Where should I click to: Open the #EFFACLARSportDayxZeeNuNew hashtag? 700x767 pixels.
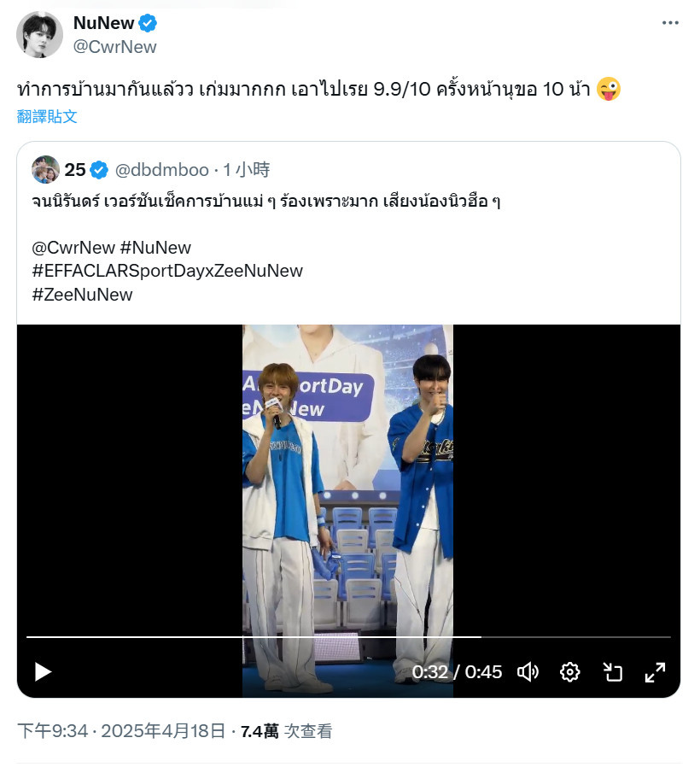point(167,271)
